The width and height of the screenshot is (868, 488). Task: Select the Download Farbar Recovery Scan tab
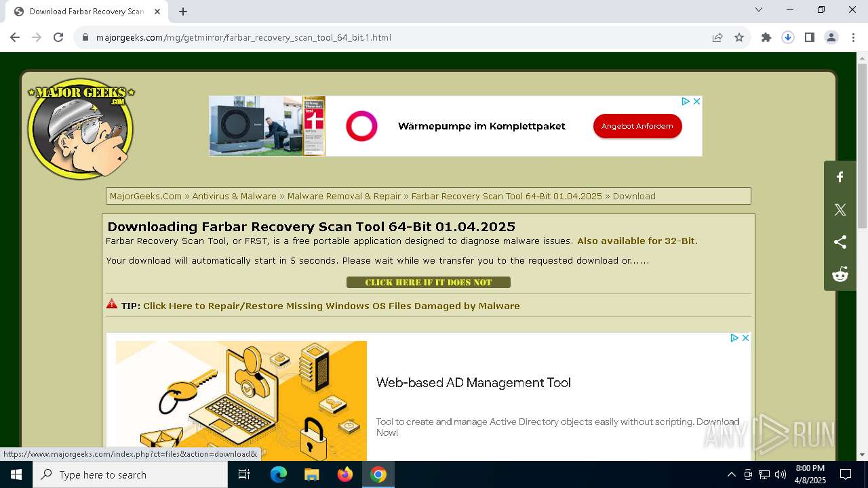click(87, 12)
